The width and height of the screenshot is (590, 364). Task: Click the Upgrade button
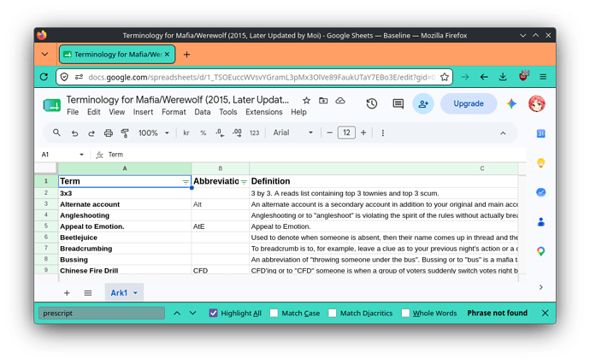pyautogui.click(x=469, y=103)
